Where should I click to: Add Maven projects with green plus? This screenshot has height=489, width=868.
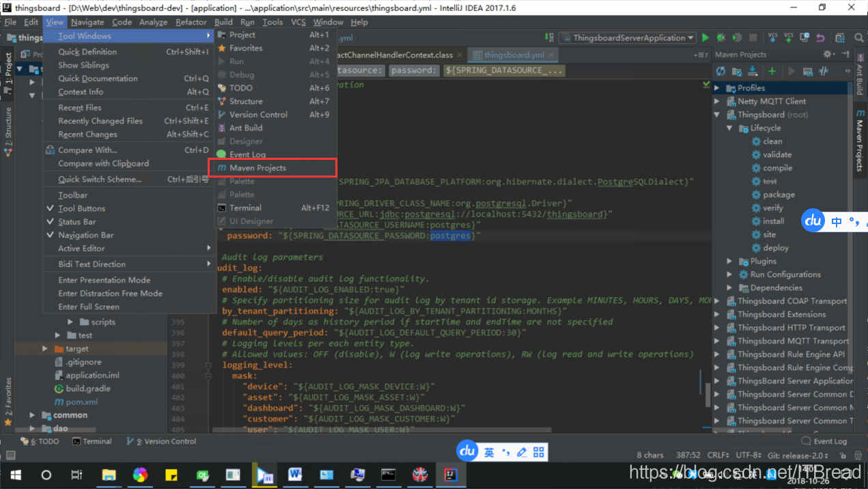(772, 71)
